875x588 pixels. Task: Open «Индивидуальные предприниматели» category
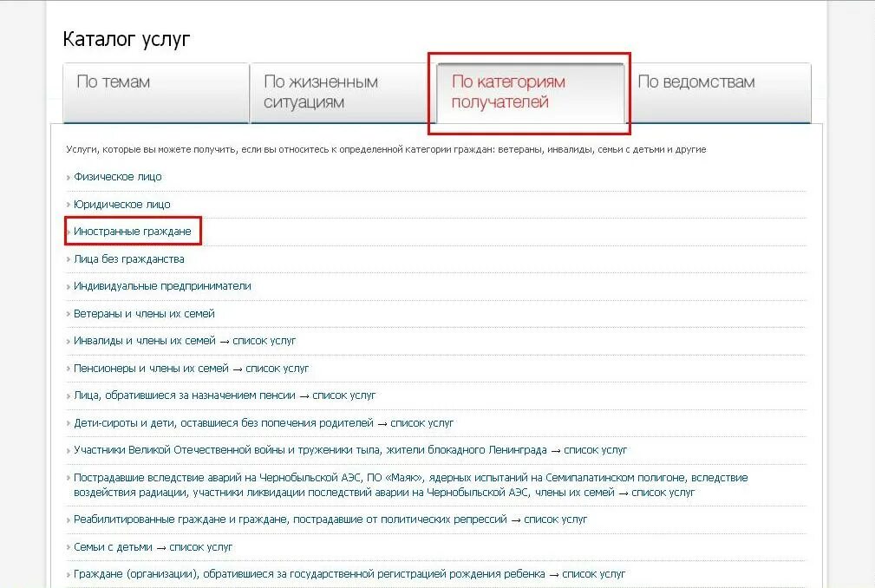tap(162, 286)
